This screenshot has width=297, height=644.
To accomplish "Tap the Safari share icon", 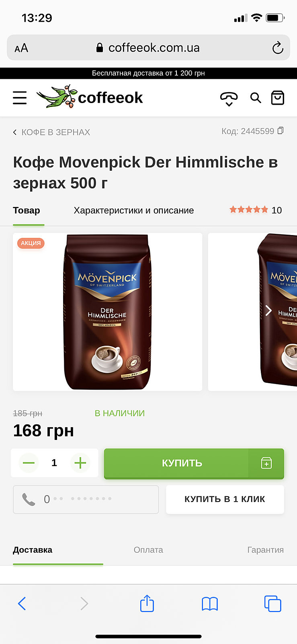I will (x=147, y=603).
